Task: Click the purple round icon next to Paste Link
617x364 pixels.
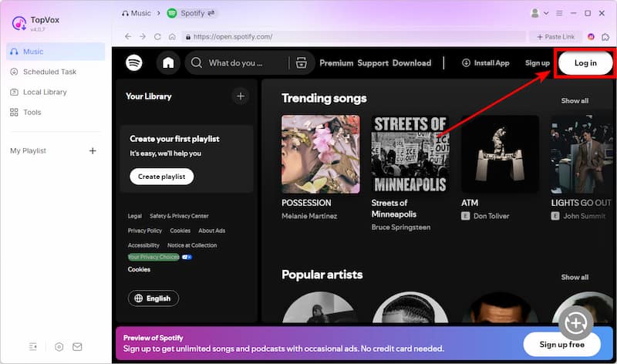Action: (x=591, y=36)
